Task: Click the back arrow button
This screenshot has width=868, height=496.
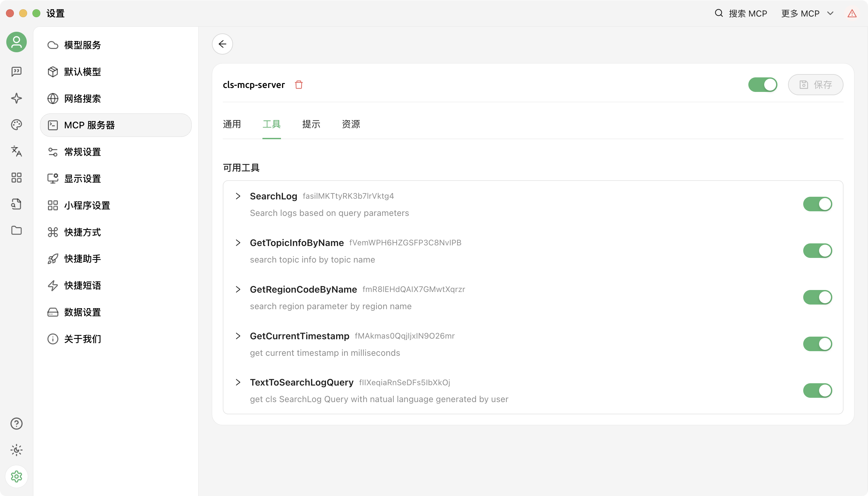Action: coord(222,44)
